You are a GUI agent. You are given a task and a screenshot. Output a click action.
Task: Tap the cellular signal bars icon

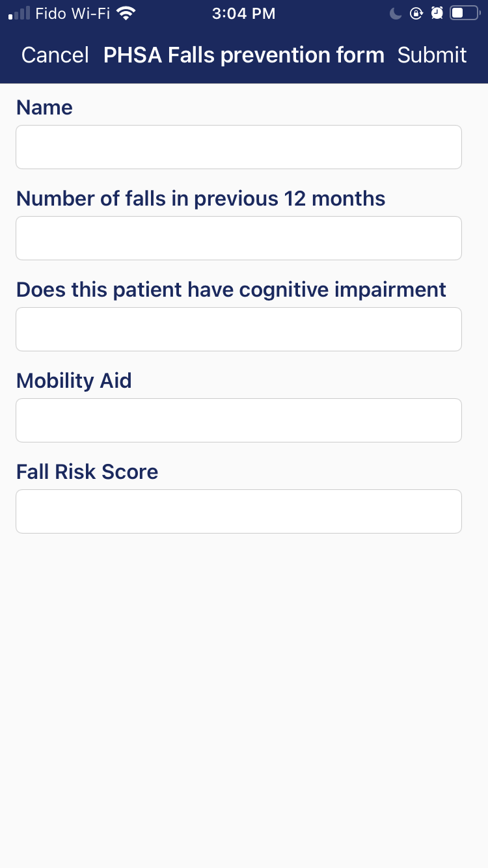tap(20, 14)
